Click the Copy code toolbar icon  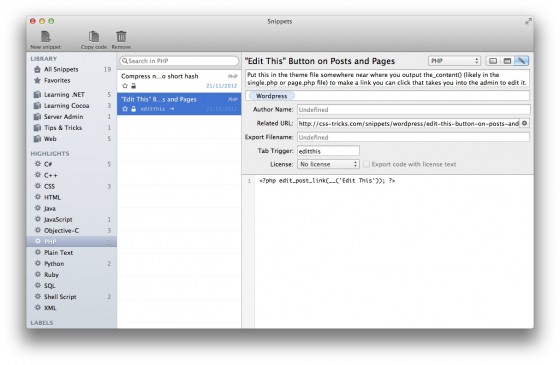pyautogui.click(x=94, y=36)
